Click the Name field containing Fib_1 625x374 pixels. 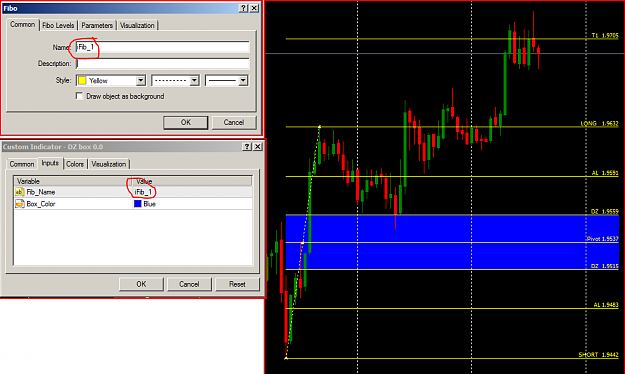[163, 47]
